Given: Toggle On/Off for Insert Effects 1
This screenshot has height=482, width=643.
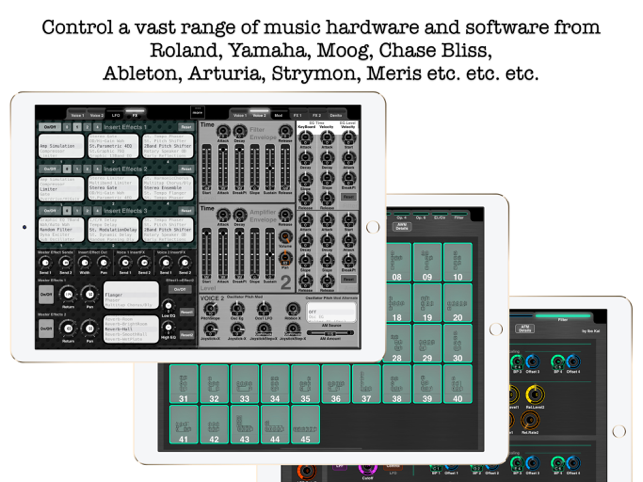Looking at the screenshot, I should coord(50,127).
